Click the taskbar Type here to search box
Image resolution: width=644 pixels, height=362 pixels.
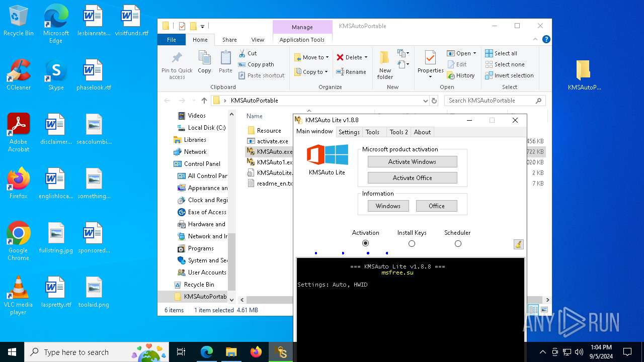(x=98, y=352)
